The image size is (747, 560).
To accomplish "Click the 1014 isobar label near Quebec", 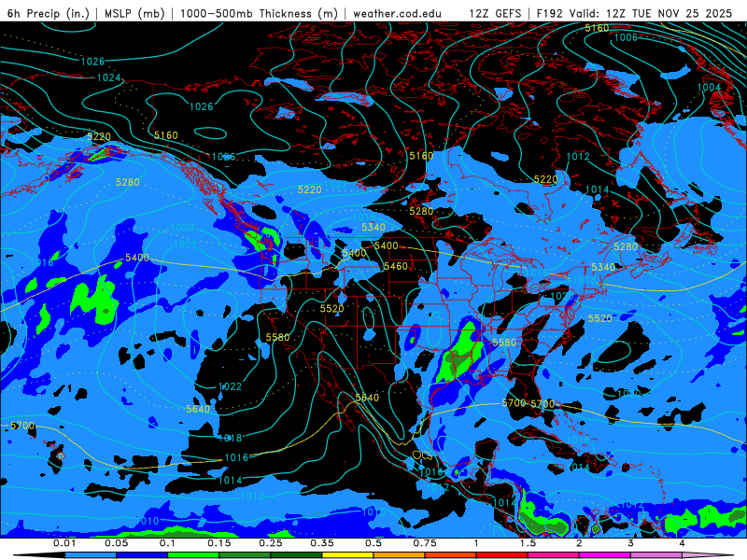I will click(597, 189).
